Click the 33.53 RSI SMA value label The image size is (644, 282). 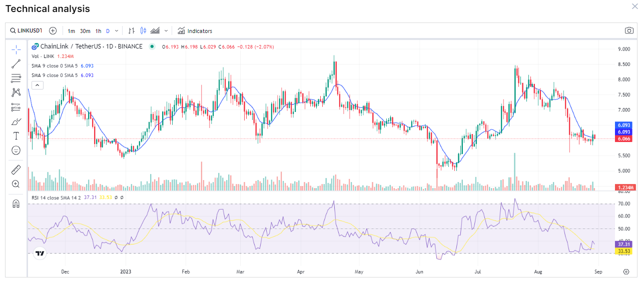pos(623,251)
